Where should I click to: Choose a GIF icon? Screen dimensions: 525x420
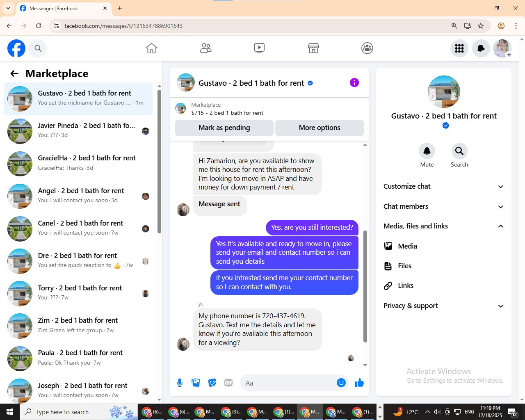[228, 383]
